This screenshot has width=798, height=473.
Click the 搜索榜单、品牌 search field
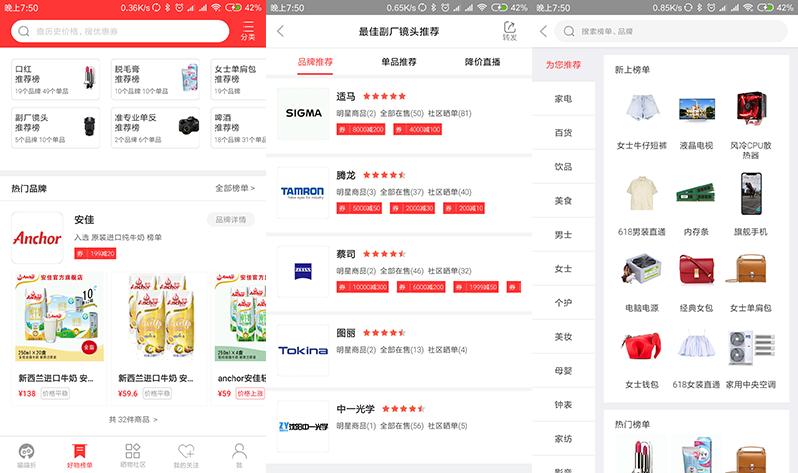point(671,31)
